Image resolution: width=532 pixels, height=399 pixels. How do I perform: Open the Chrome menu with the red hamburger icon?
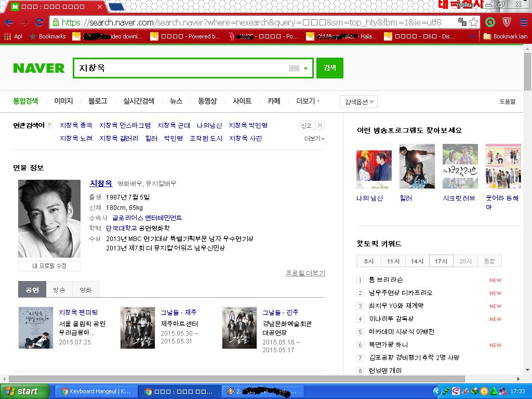point(522,23)
